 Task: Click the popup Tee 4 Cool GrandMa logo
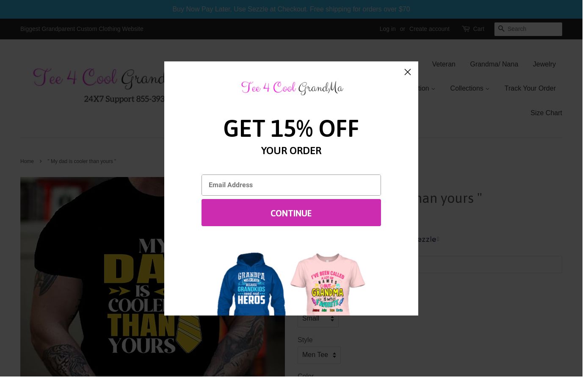[292, 88]
